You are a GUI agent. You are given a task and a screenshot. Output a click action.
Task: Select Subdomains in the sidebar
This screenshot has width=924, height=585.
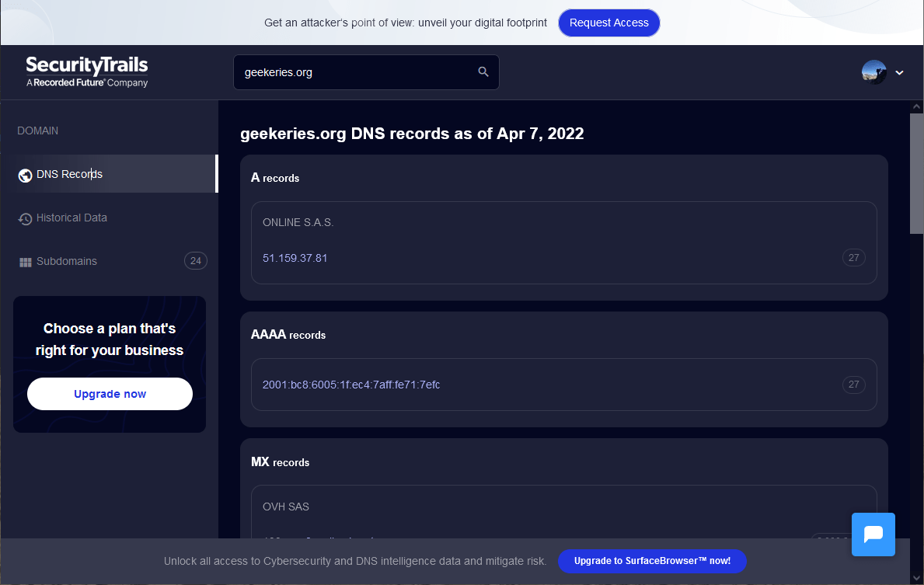67,261
